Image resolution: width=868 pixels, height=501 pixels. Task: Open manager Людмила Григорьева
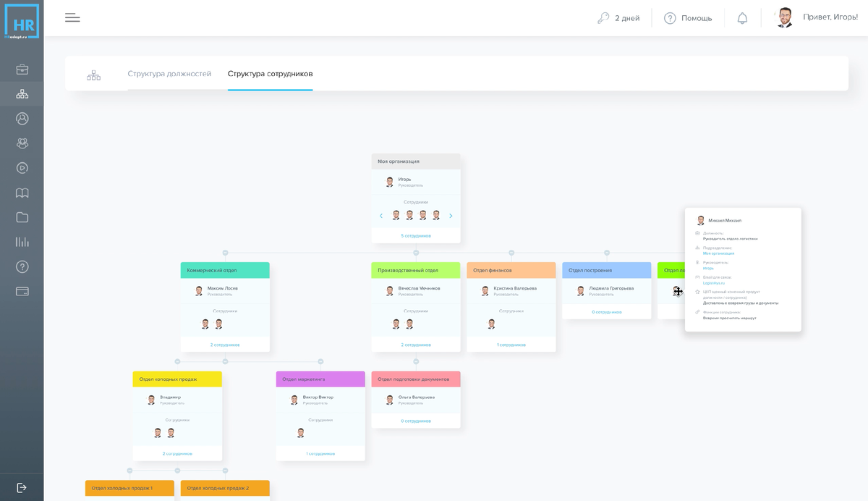[611, 288]
